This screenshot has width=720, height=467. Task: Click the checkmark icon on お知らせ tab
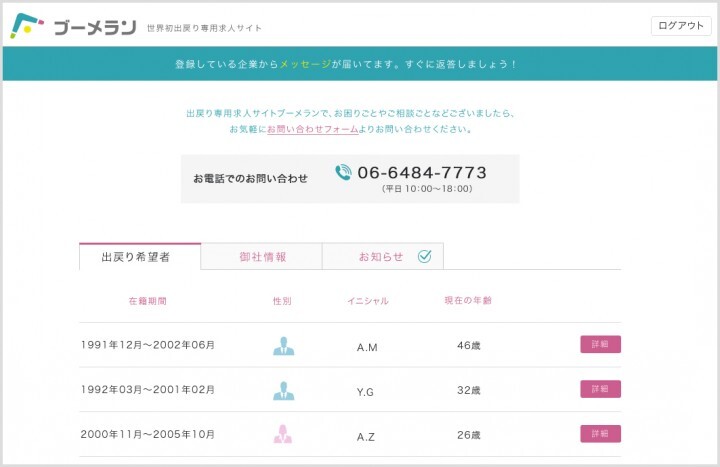click(x=424, y=256)
